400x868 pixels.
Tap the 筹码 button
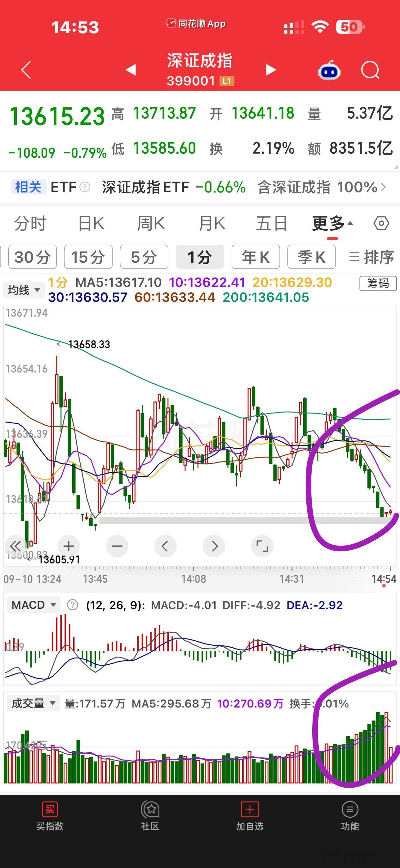click(378, 283)
